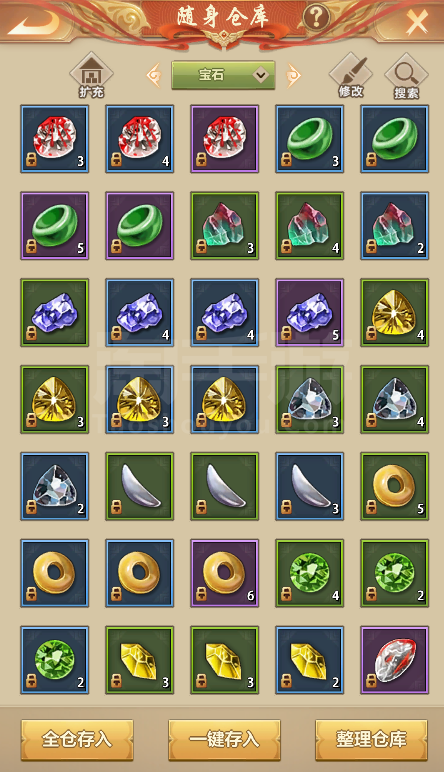Open the 搜索 magnifier icon
This screenshot has width=444, height=772.
tap(406, 75)
